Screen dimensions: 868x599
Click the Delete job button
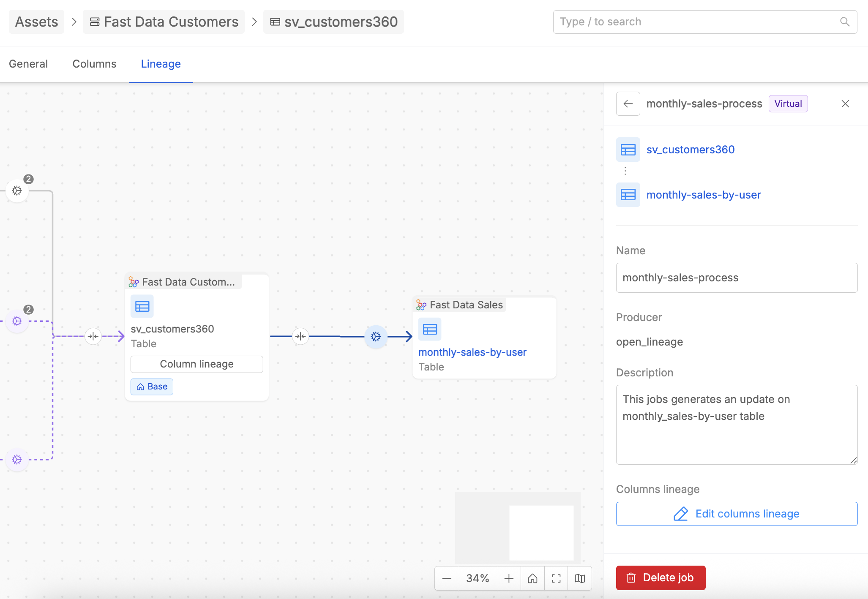pyautogui.click(x=661, y=577)
